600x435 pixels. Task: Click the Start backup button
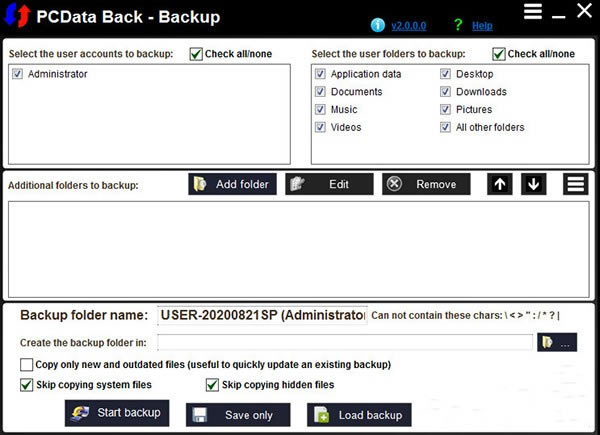click(117, 413)
